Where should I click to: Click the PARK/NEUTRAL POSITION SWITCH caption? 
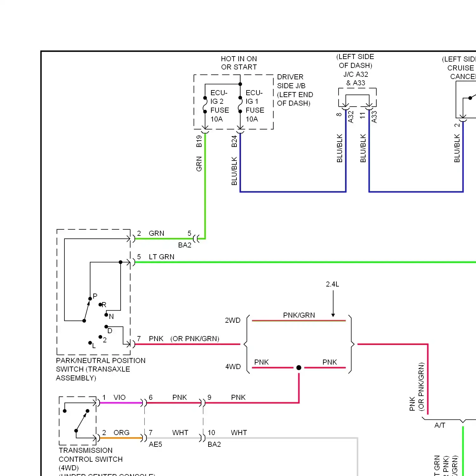coord(101,369)
